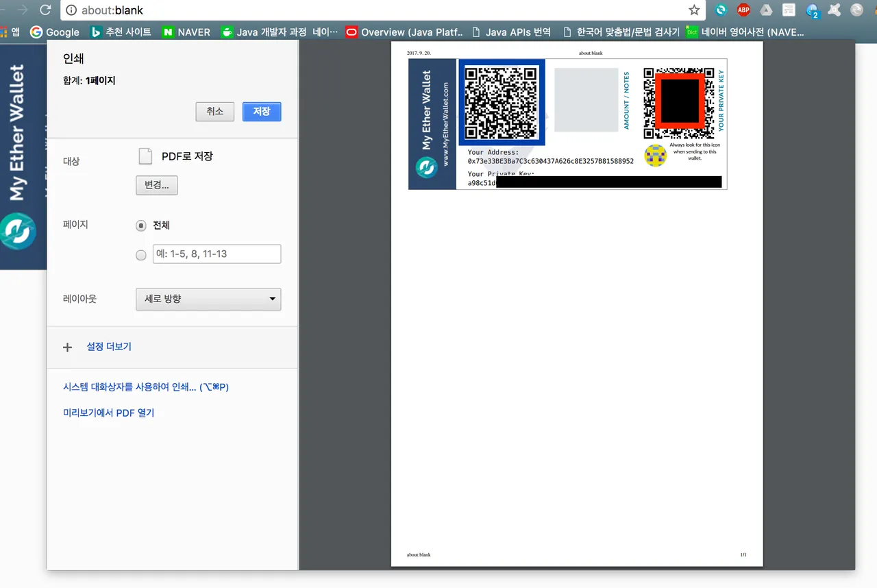
Task: Click the yellow identicon in the wallet preview
Action: click(656, 156)
